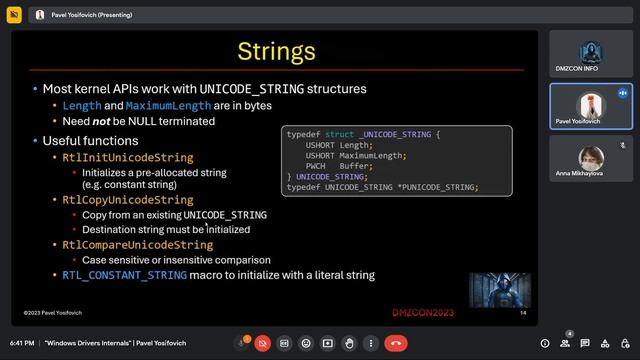This screenshot has height=360, width=640.
Task: Click the 6:41 PM clock text
Action: click(x=22, y=343)
